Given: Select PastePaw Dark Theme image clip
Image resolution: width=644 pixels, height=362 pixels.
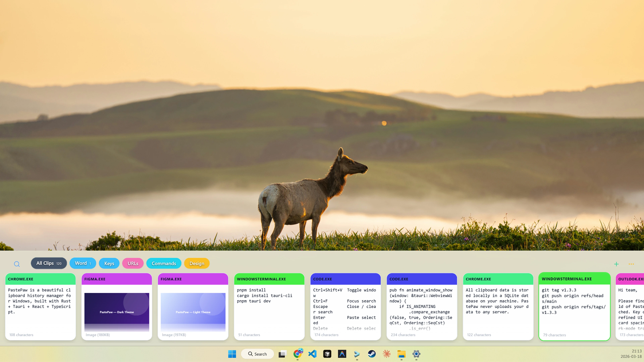Looking at the screenshot, I should 117,307.
